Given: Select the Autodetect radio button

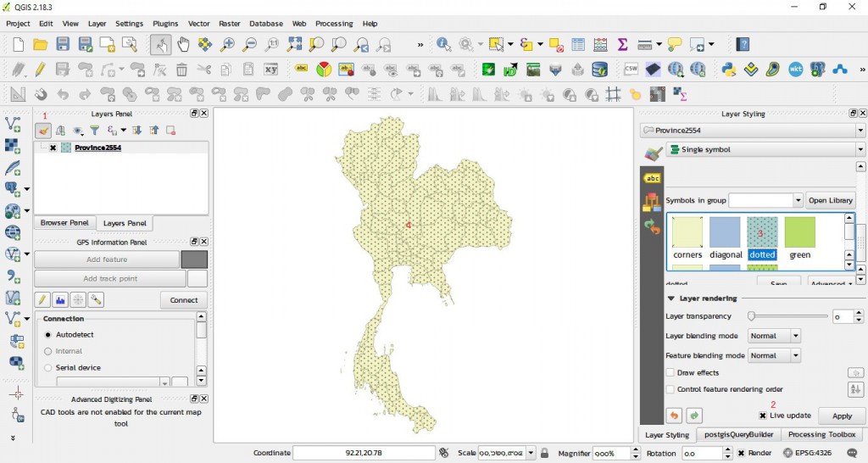Looking at the screenshot, I should pyautogui.click(x=48, y=335).
